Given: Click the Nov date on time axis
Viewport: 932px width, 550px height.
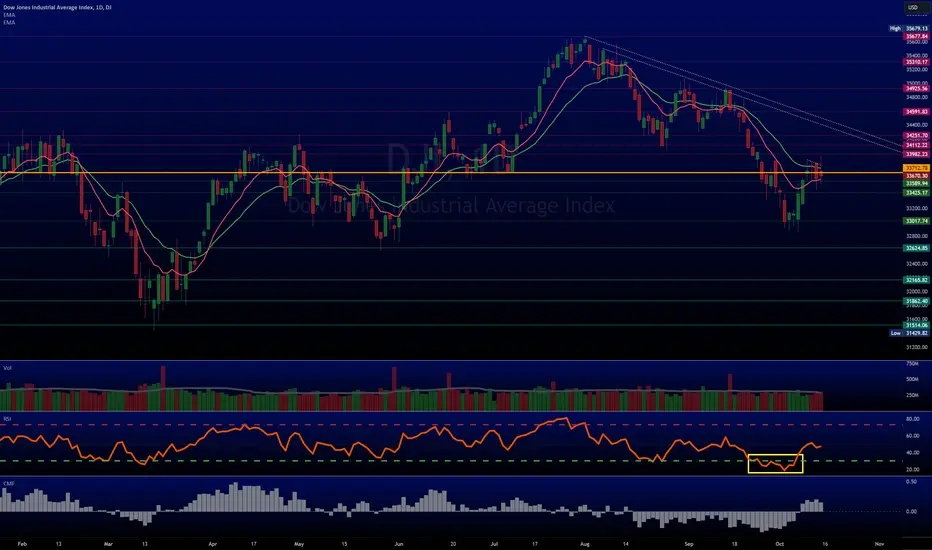Looking at the screenshot, I should point(879,544).
